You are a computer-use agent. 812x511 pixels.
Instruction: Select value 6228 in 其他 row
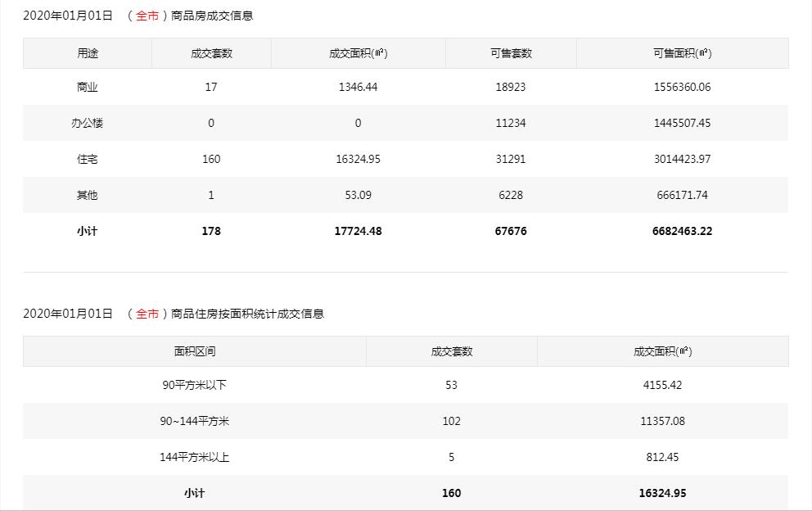[511, 195]
